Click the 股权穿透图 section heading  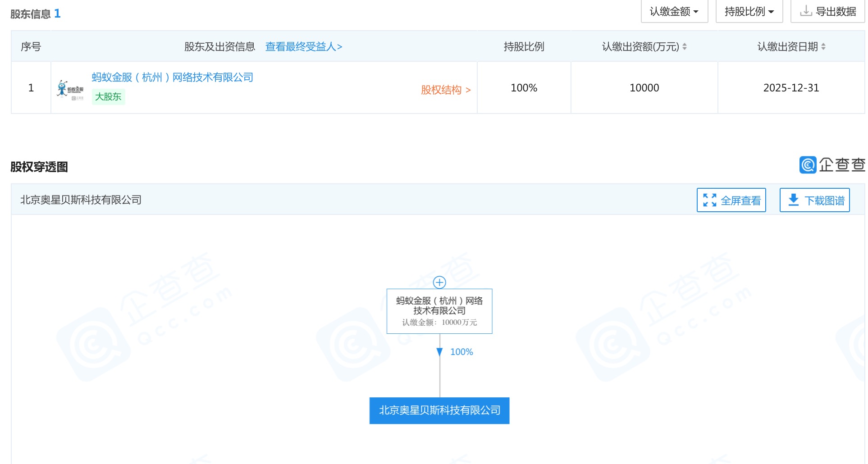(x=39, y=167)
